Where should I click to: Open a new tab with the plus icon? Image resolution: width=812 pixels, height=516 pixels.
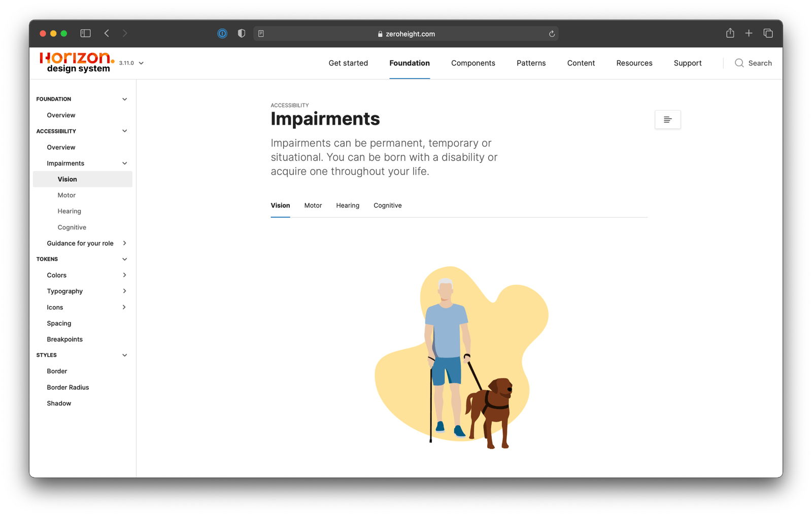(749, 33)
